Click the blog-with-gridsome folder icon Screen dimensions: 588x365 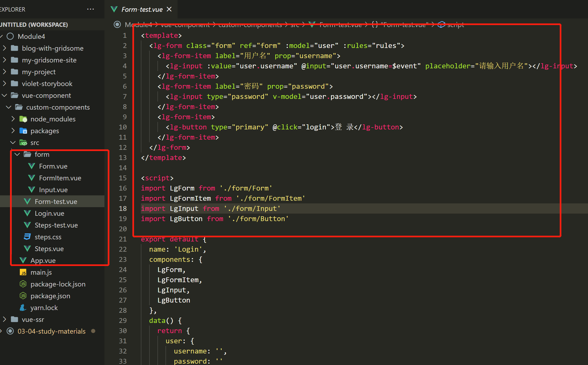pyautogui.click(x=14, y=48)
